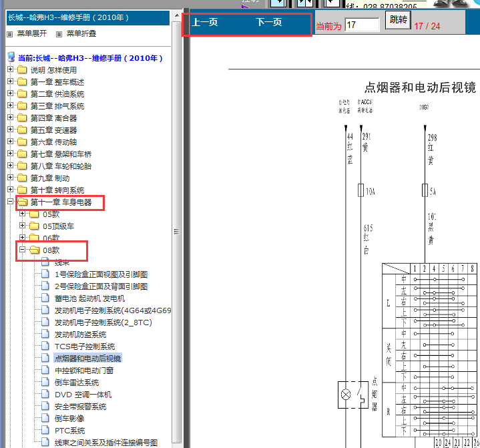Open 倒车雷达系统 page
Viewport: 480px width, 448px height.
77,383
